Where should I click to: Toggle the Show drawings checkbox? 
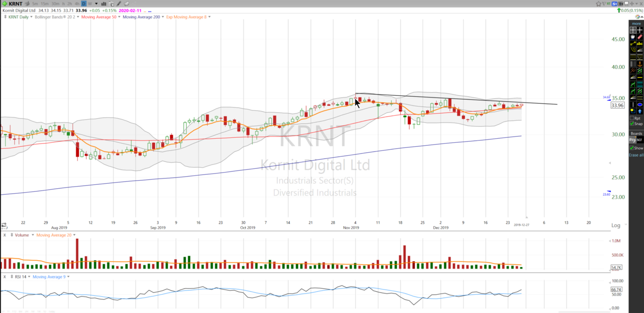632,148
